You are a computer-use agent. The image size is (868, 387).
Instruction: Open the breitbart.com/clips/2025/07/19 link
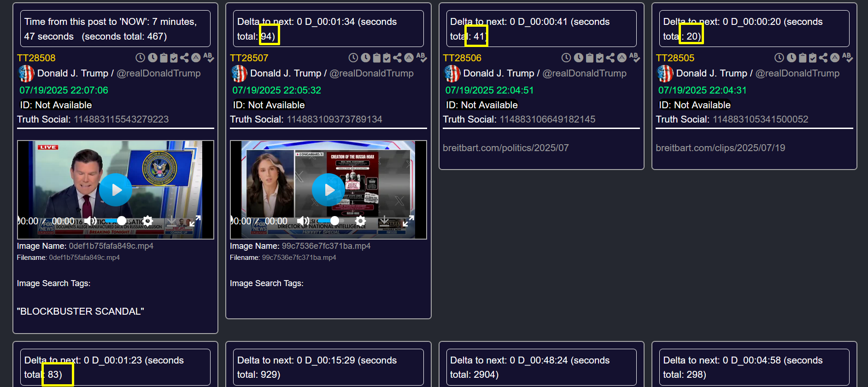tap(721, 148)
